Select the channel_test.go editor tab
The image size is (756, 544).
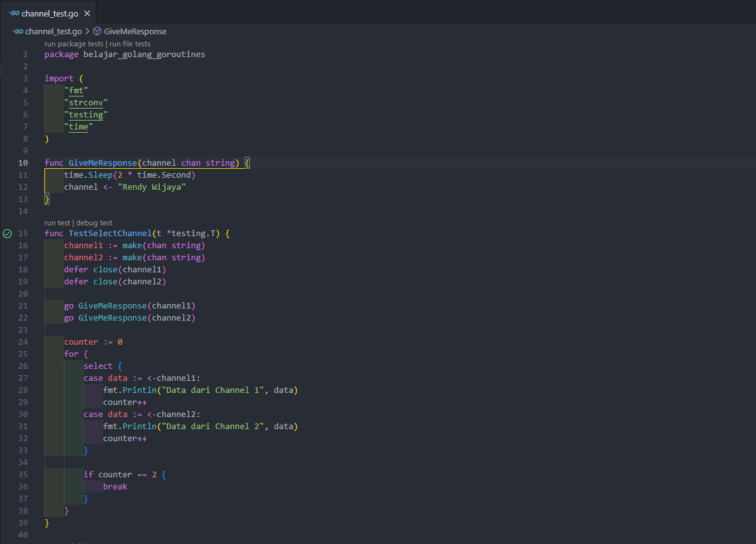click(x=48, y=13)
